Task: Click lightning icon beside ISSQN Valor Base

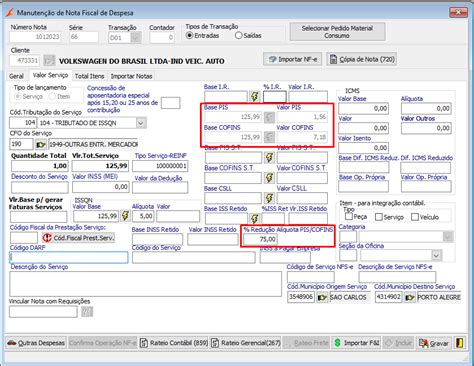Action: point(125,216)
